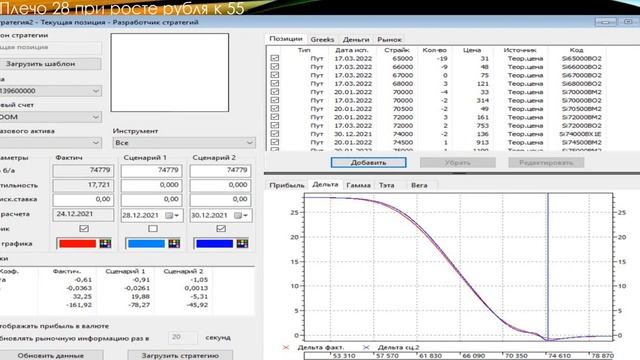The width and height of the screenshot is (640, 360).
Task: Select the -161,92 value in Фактич. column
Action: 79,305
